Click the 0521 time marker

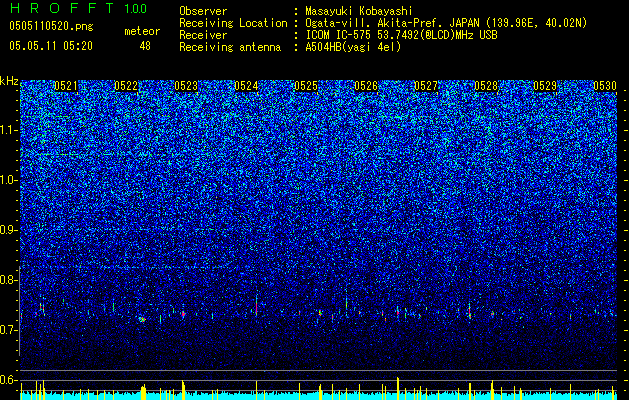(66, 86)
